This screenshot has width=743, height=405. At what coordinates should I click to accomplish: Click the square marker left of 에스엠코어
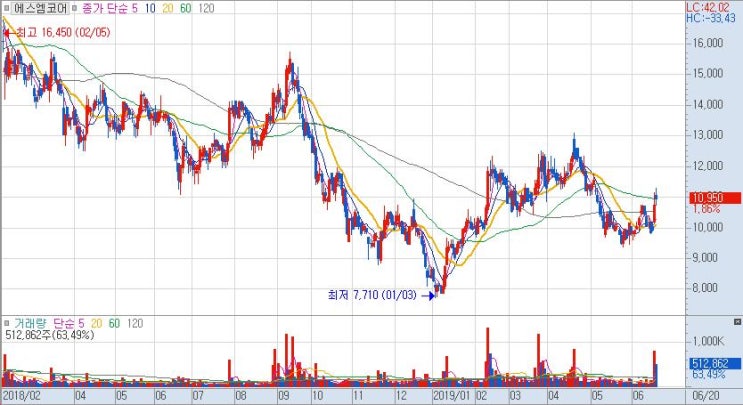point(7,9)
